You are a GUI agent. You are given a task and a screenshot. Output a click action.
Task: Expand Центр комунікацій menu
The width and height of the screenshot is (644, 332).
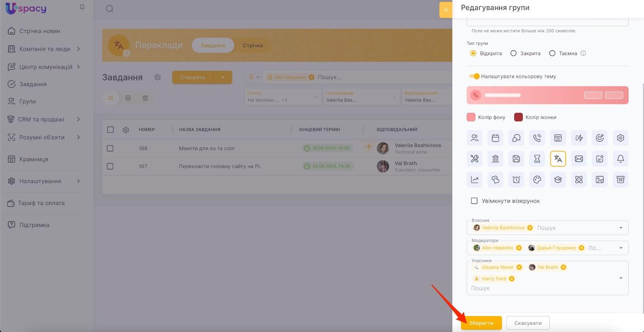78,67
